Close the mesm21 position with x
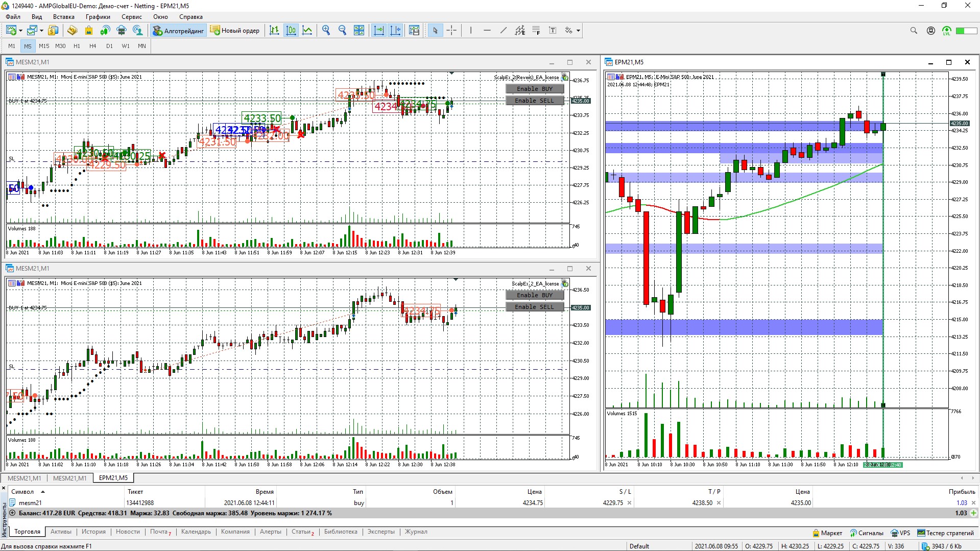 pos(973,503)
